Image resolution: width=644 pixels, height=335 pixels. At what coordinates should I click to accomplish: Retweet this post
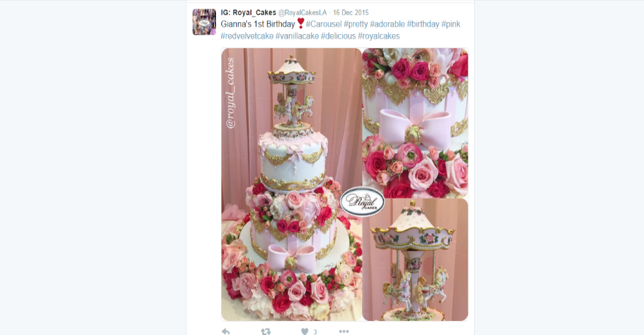[266, 331]
